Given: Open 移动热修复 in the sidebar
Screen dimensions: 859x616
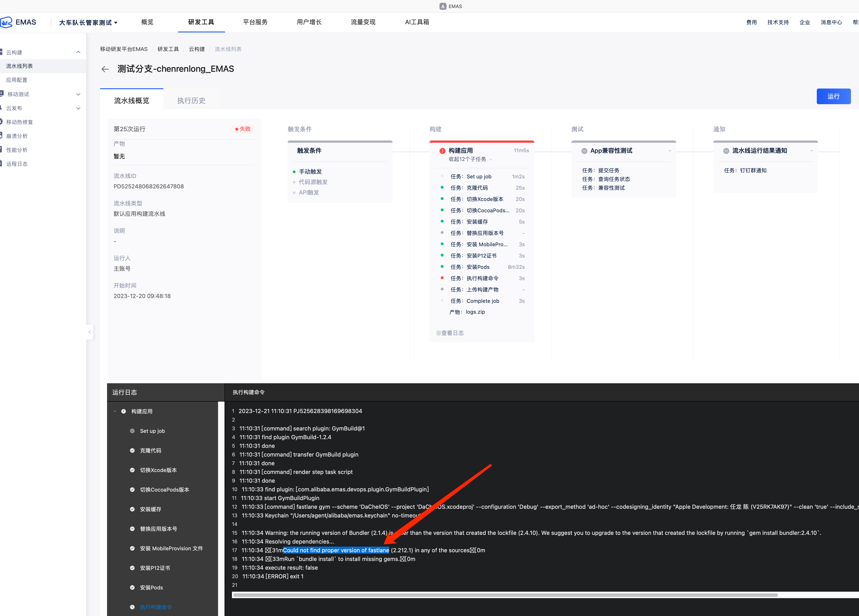Looking at the screenshot, I should (20, 122).
